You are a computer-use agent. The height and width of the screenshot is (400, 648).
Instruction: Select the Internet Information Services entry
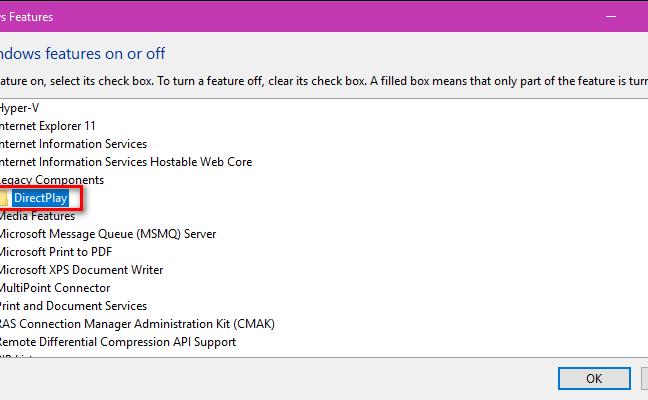pos(73,144)
